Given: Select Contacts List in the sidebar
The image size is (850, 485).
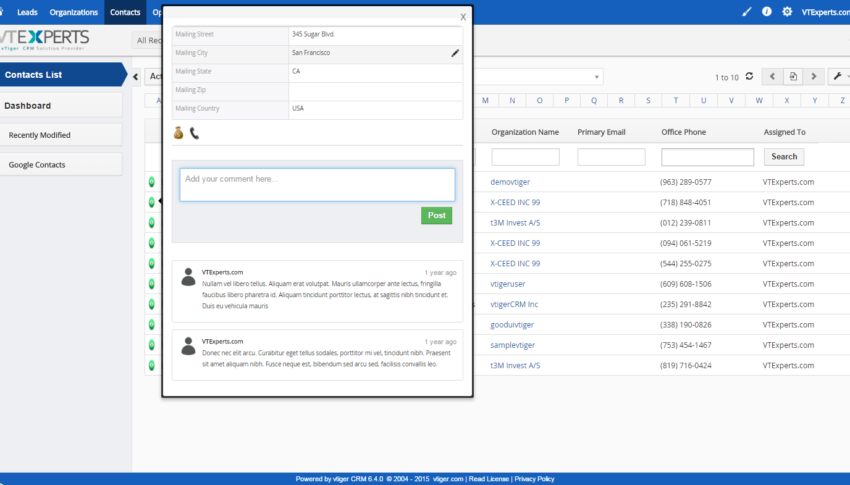Looking at the screenshot, I should (x=61, y=75).
